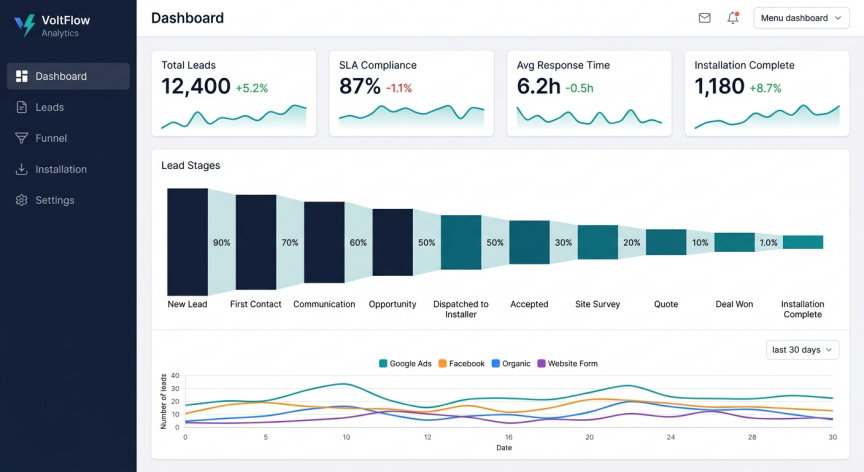Viewport: 864px width, 472px height.
Task: Click the chevron in Menu dashboard
Action: click(838, 18)
